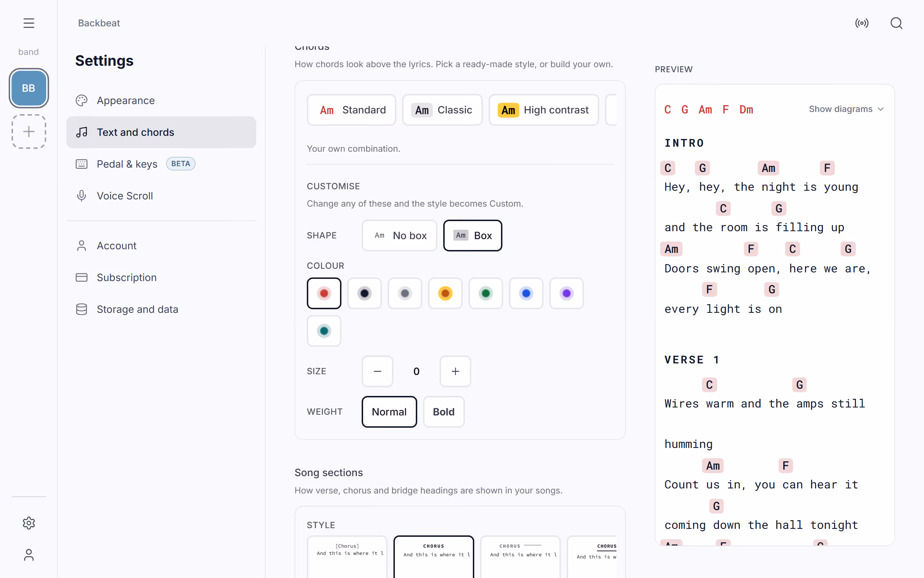Choose the Classic chord style

[442, 110]
